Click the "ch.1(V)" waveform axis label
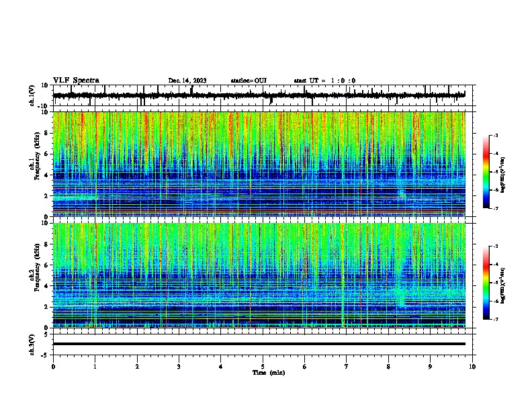Screen dimensions: 532x411 point(32,95)
